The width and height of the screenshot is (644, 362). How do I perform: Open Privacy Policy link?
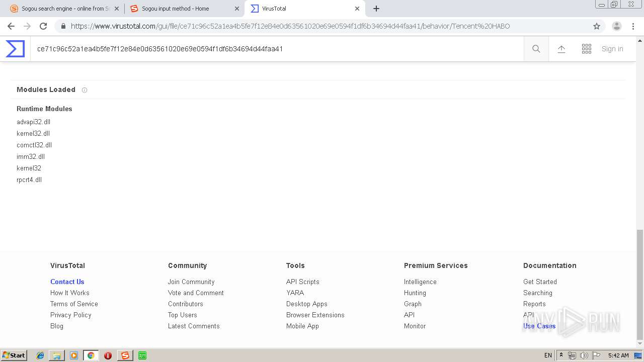70,315
